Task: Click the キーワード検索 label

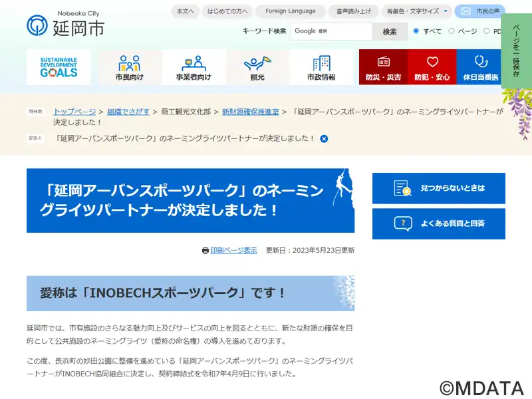Action: [x=264, y=31]
